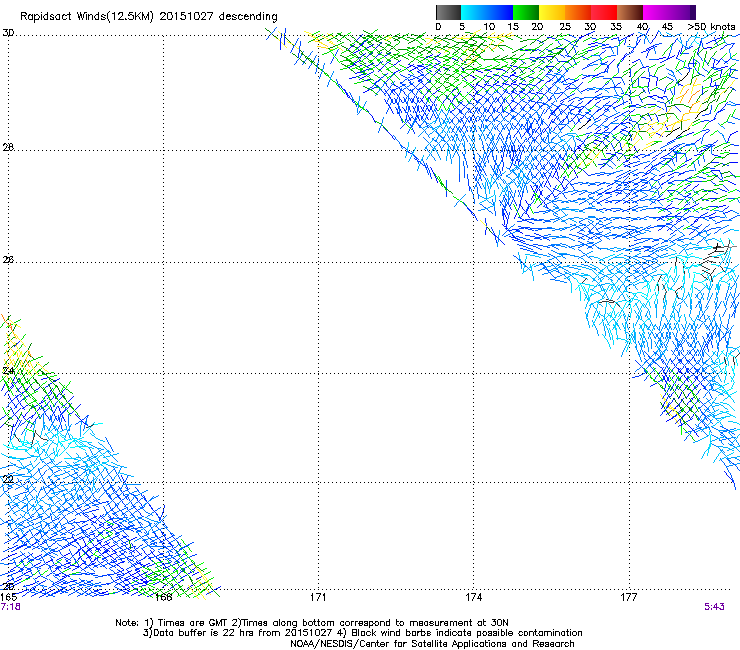740x650 pixels.
Task: Click the latitude label "22" on left axis
Action: tap(8, 480)
